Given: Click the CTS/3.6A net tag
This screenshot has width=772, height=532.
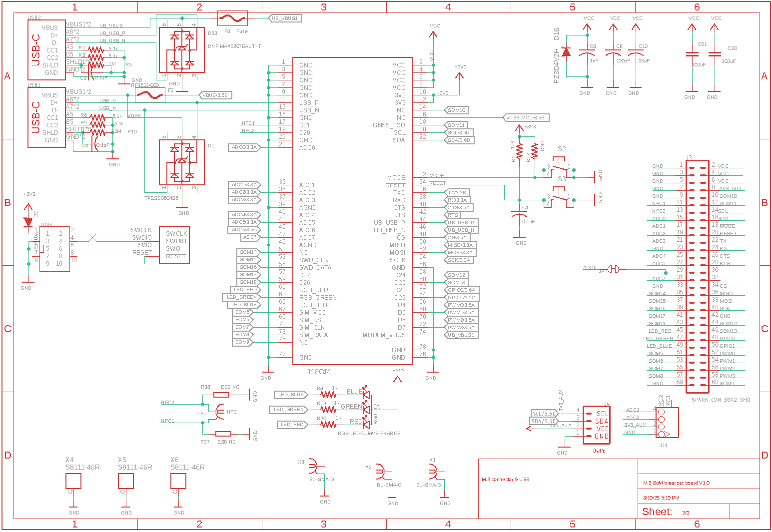Looking at the screenshot, I should point(458,207).
